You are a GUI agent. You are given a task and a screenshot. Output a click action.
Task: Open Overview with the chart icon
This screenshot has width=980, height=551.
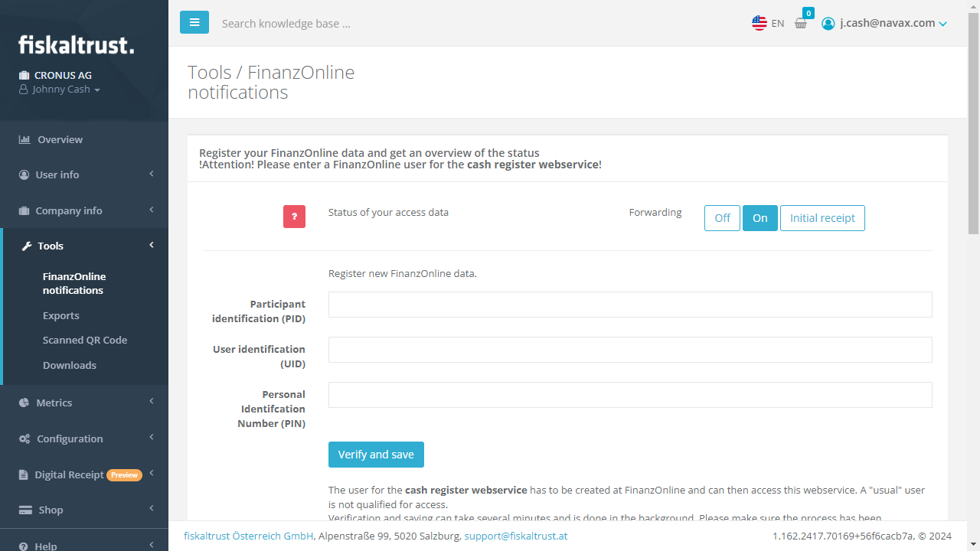pyautogui.click(x=24, y=139)
